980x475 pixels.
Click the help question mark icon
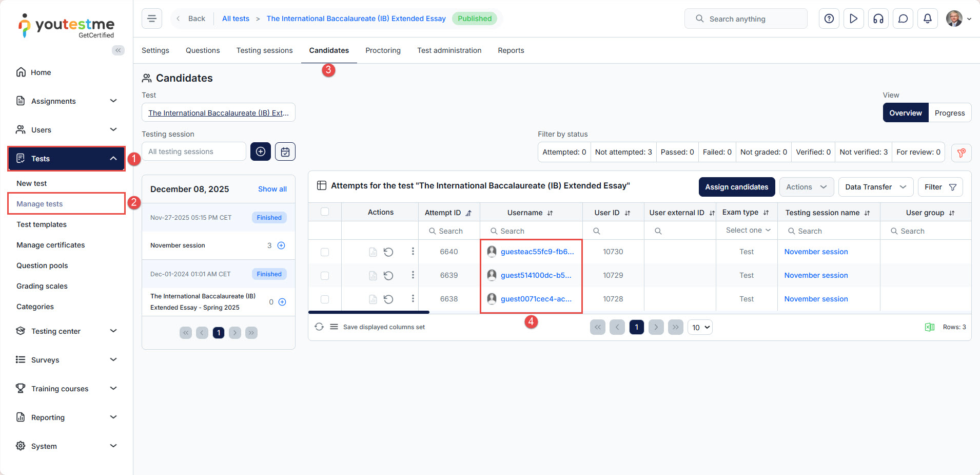[x=829, y=19]
